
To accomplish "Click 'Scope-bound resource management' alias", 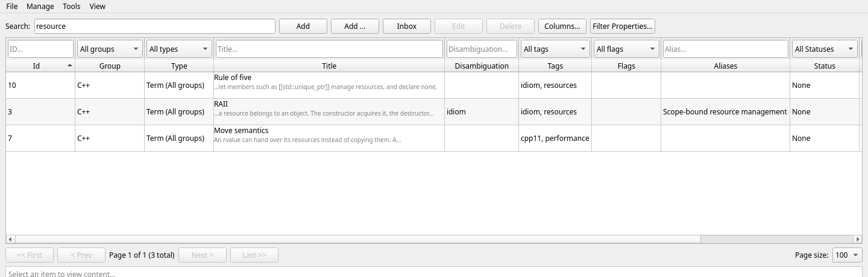I will [x=725, y=112].
